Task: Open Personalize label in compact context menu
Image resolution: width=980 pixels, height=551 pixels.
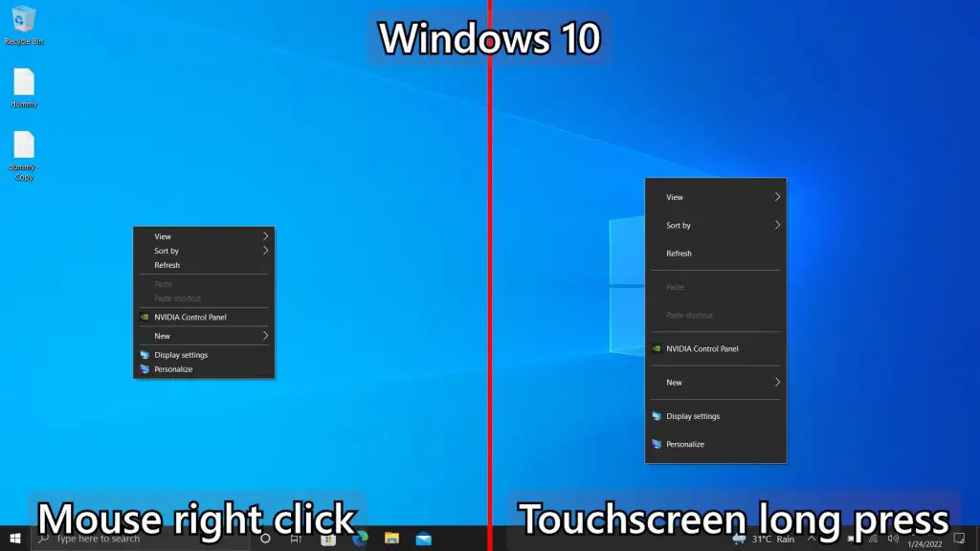Action: [173, 369]
